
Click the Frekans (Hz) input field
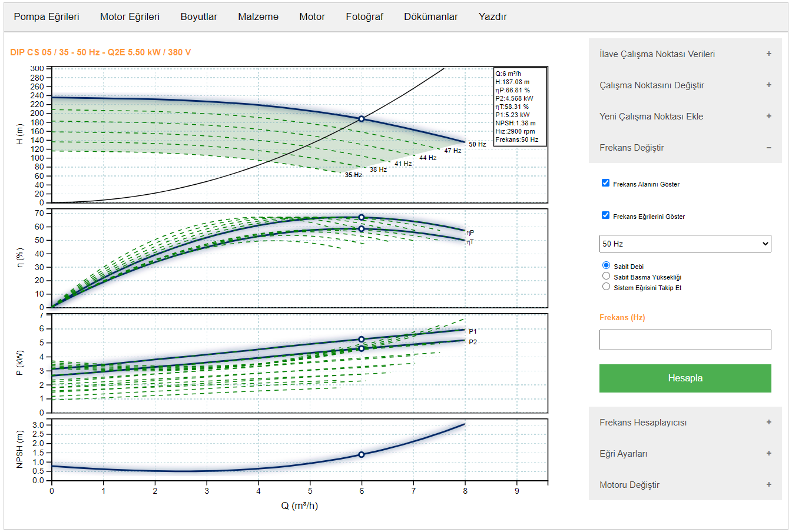[x=685, y=340]
